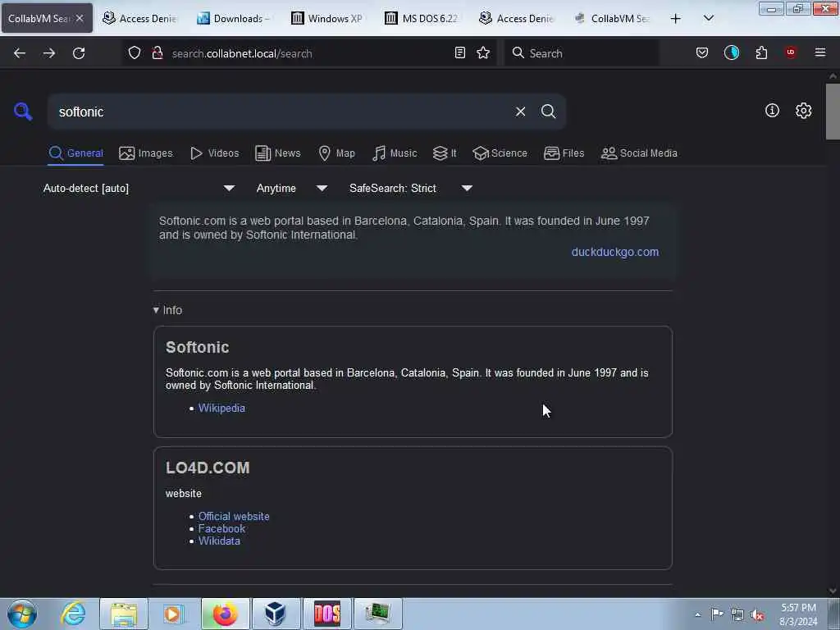Open Firefox application menu
840x630 pixels.
820,52
